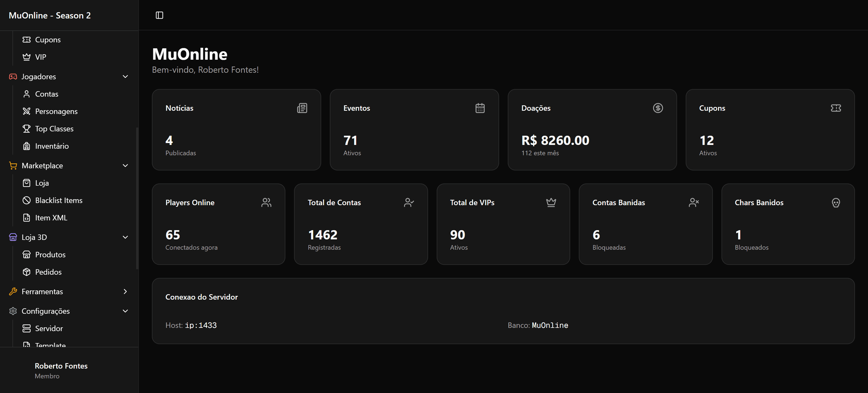
Task: Click the Jogadores gamepad icon
Action: pos(13,77)
